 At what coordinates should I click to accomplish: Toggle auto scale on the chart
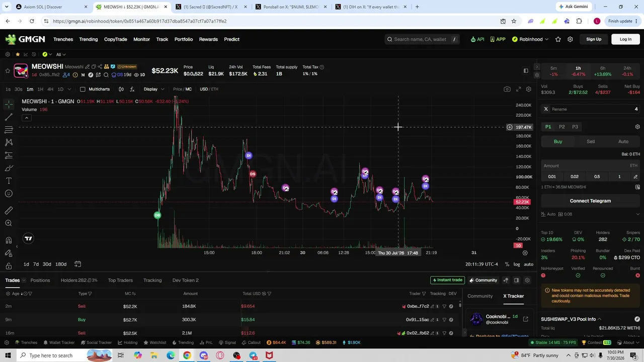(x=528, y=264)
